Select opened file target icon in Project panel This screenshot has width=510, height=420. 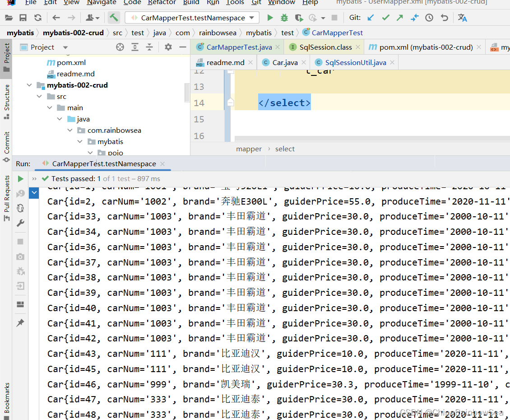coord(120,47)
